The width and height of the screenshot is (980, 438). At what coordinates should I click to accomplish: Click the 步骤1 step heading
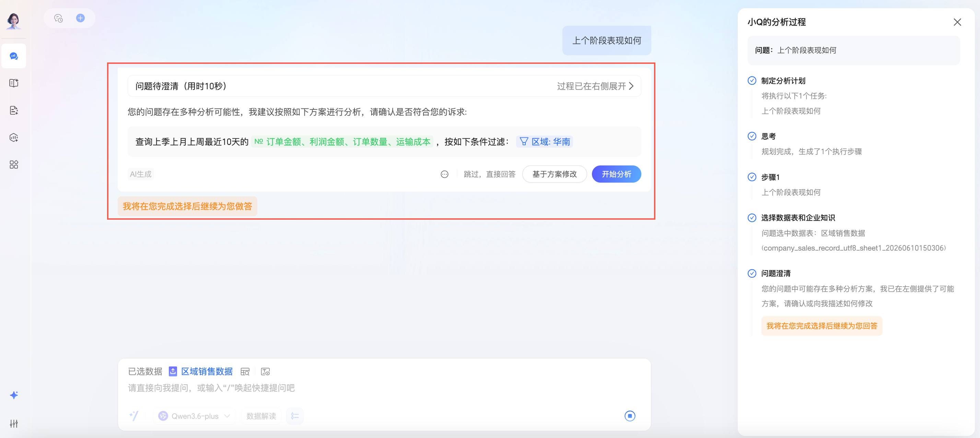click(x=770, y=177)
